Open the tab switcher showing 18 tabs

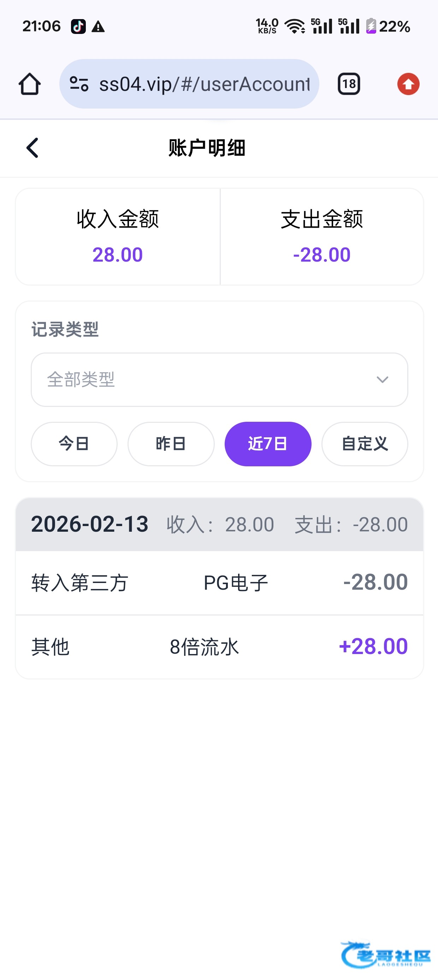pyautogui.click(x=349, y=84)
